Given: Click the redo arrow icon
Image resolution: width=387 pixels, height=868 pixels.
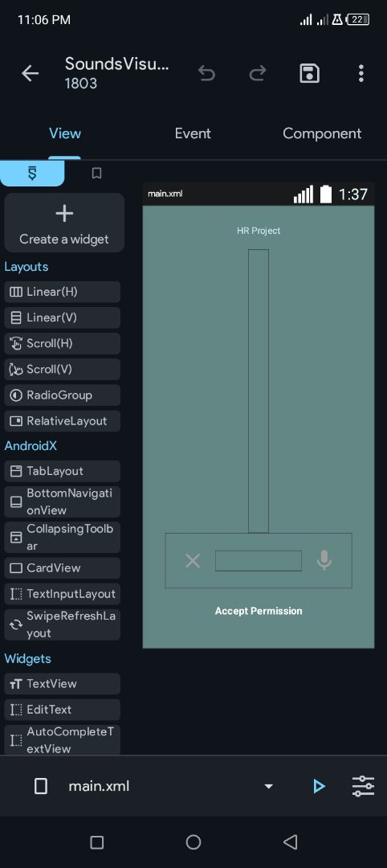Looking at the screenshot, I should tap(258, 73).
